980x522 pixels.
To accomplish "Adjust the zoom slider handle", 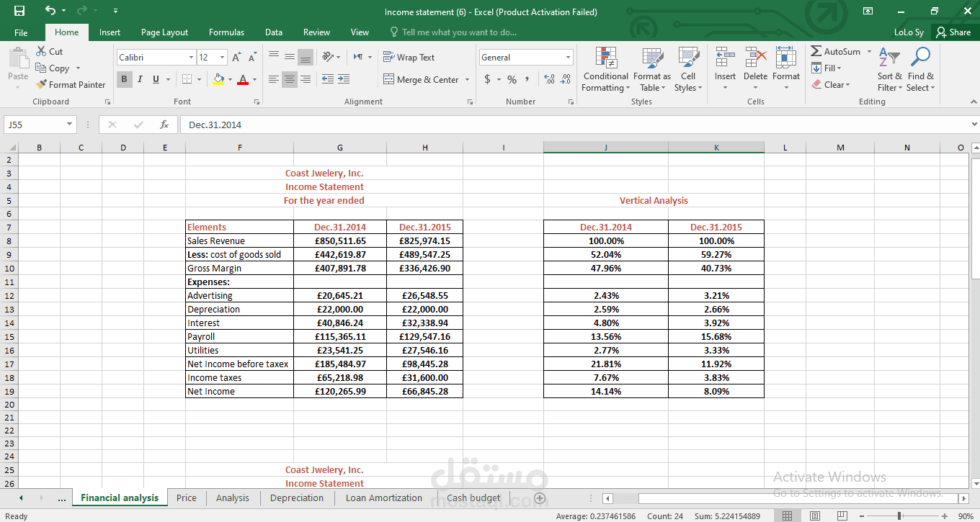I will (899, 516).
